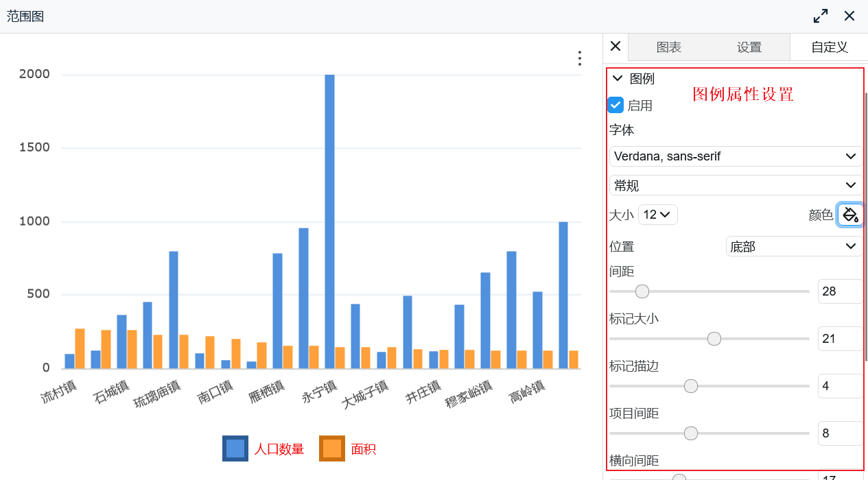
Task: Click the 项目间距 slider handle
Action: pos(691,433)
